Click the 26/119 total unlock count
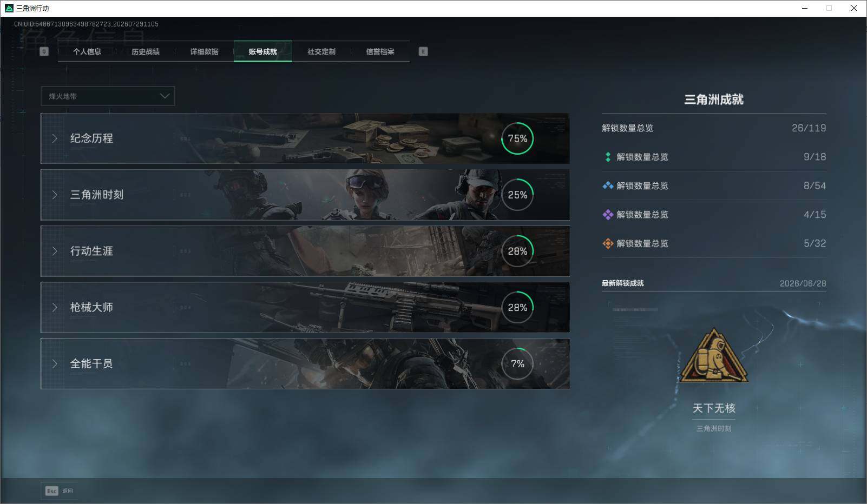This screenshot has height=504, width=867. coord(809,128)
